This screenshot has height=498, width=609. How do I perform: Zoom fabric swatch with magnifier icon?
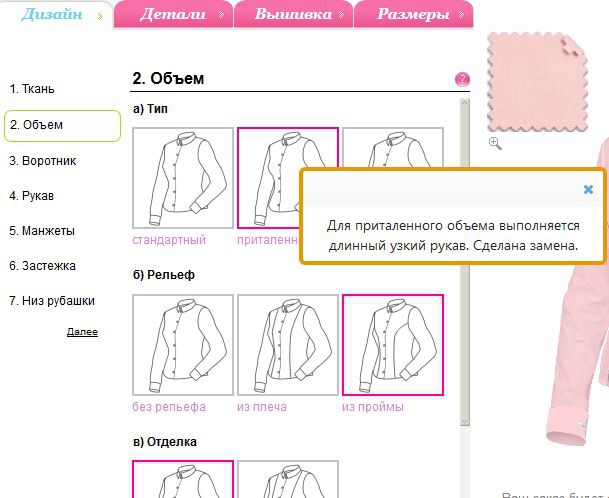tap(494, 144)
